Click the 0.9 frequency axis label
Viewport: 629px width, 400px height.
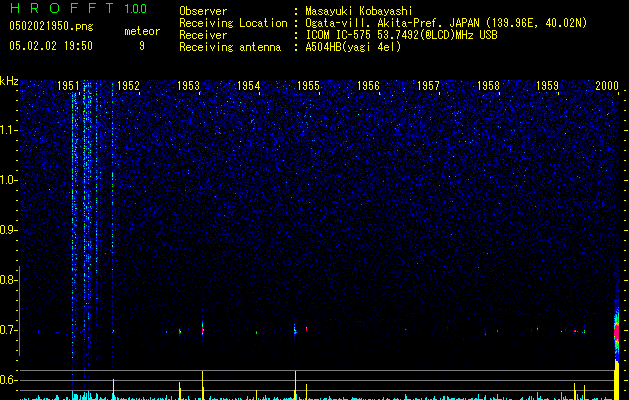8,230
